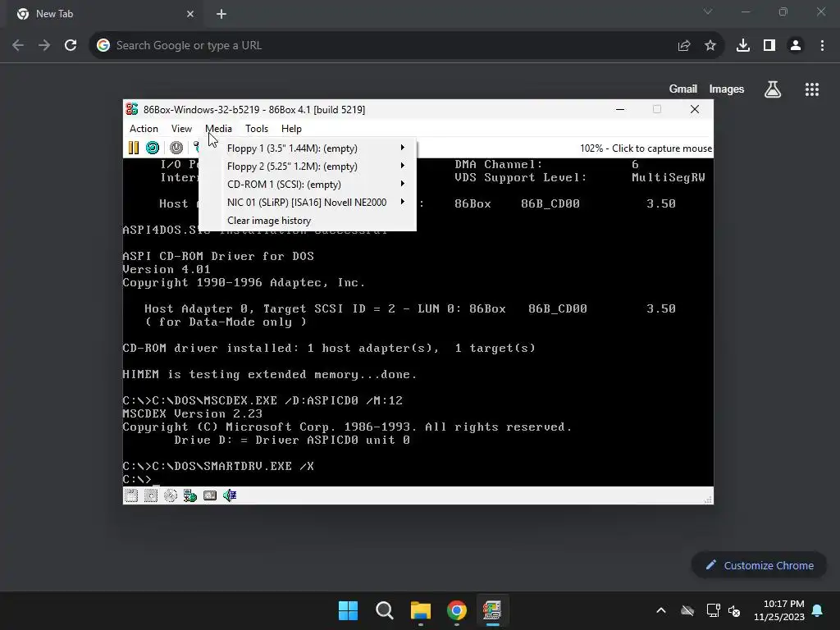840x630 pixels.
Task: Open Chrome downloads icon
Action: [743, 46]
